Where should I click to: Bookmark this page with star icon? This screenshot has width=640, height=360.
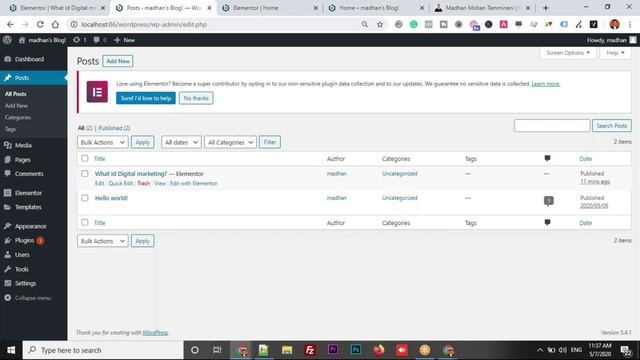[x=380, y=24]
